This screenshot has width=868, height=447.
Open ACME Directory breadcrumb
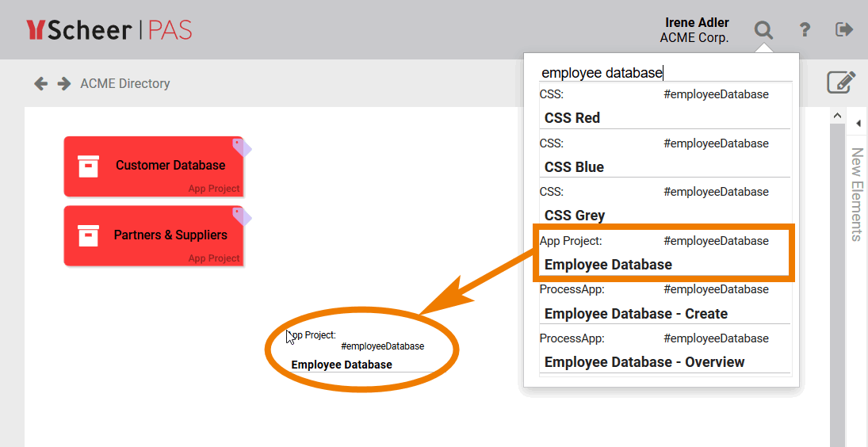[125, 83]
